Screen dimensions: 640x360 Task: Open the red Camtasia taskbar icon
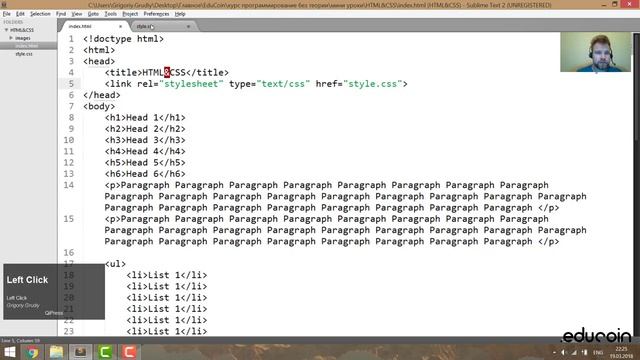point(129,352)
